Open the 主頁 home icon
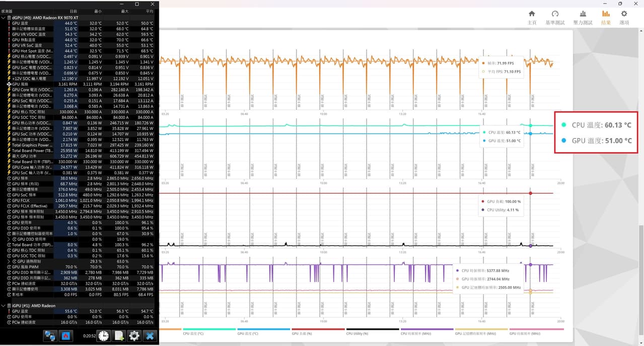 (x=532, y=18)
